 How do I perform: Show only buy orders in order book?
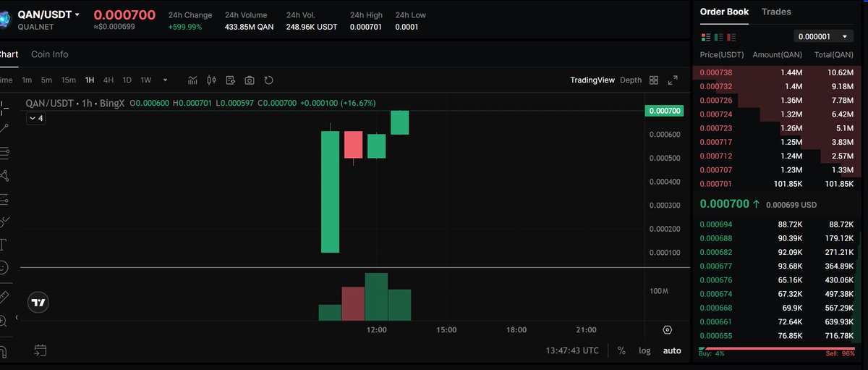click(718, 37)
